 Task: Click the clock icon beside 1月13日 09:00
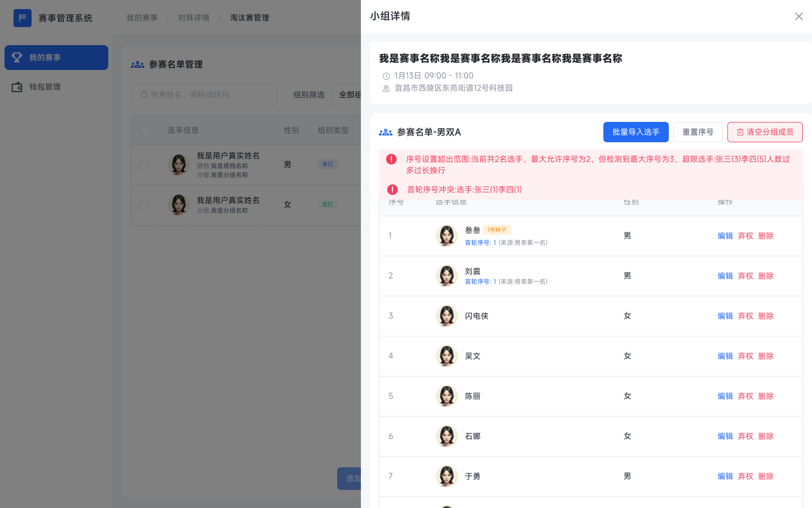coord(386,76)
